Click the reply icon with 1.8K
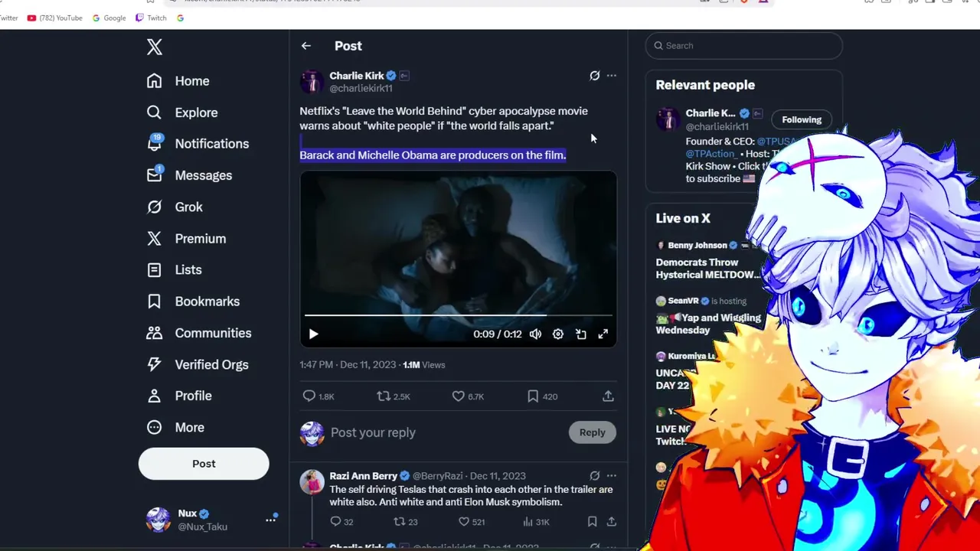Screen dimensions: 980x551 coord(309,396)
